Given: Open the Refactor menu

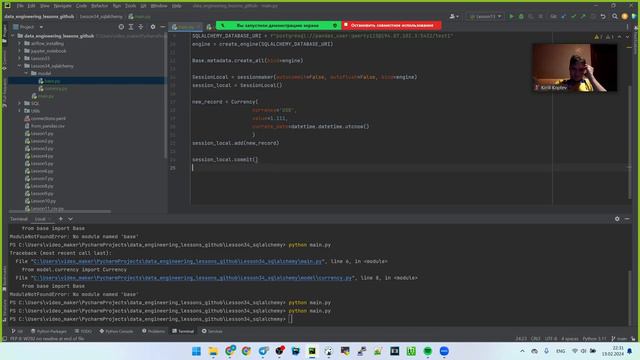Looking at the screenshot, I should click(99, 6).
